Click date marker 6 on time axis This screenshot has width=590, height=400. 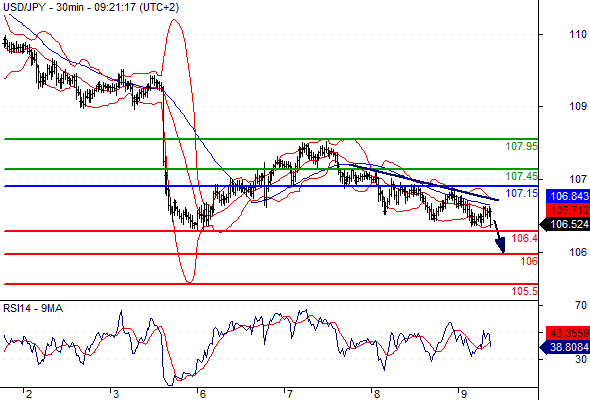coord(202,394)
